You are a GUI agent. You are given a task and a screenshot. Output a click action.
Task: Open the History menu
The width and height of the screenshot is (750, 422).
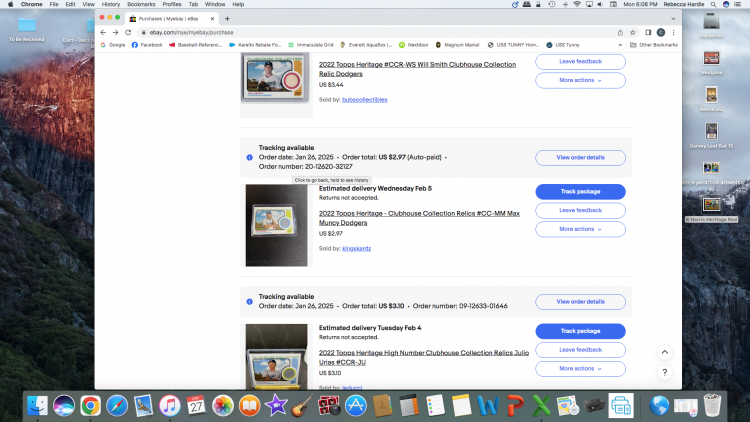[110, 4]
